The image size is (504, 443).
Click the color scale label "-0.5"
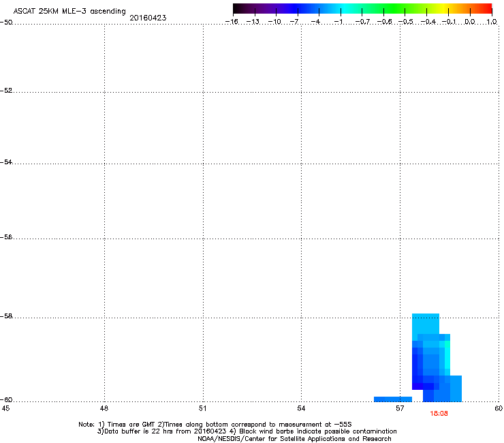click(x=406, y=22)
